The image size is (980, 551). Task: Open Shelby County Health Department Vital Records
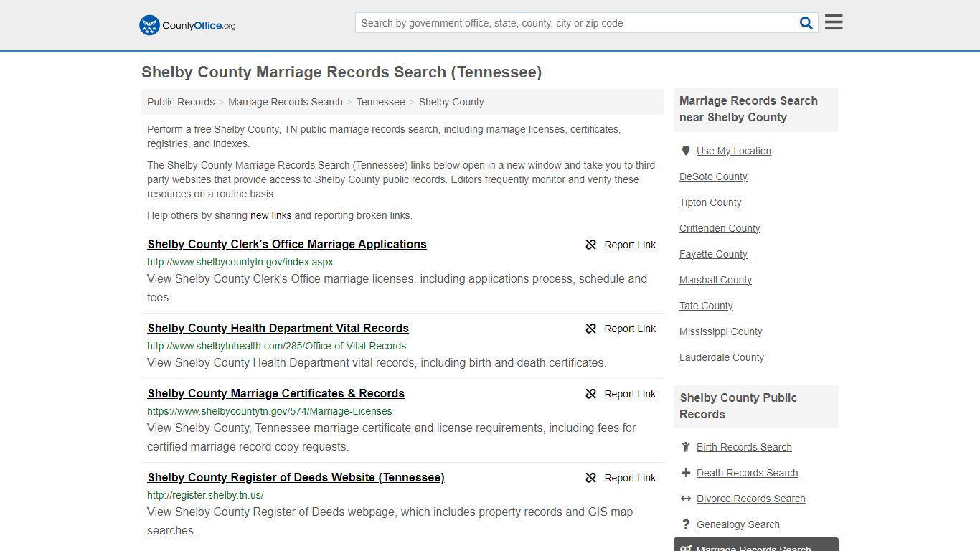278,328
